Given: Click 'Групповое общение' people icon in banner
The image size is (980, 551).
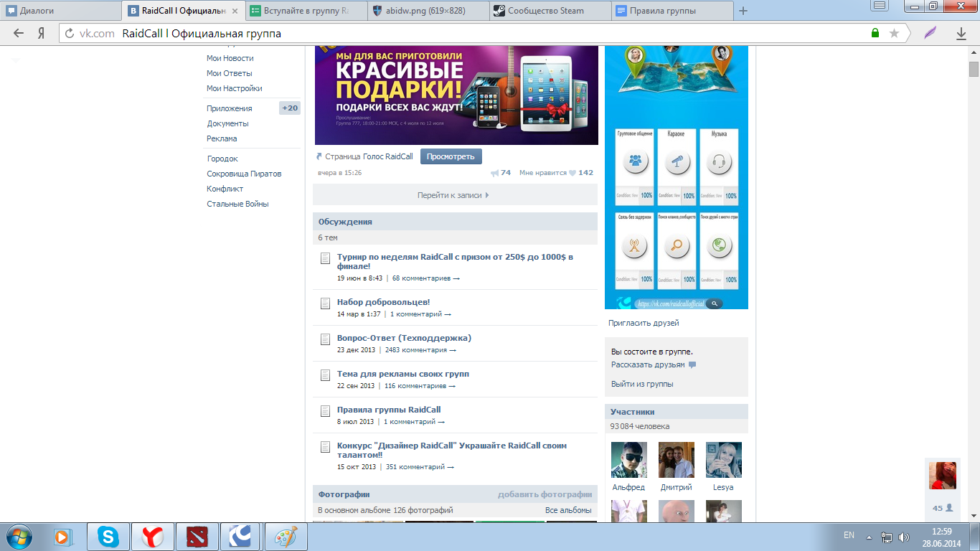Looking at the screenshot, I should (x=635, y=161).
